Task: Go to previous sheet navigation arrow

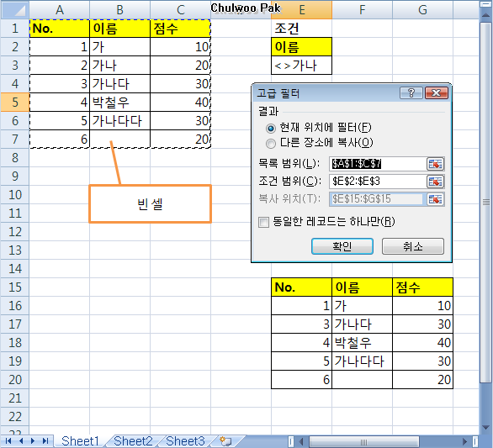Action: (x=21, y=441)
